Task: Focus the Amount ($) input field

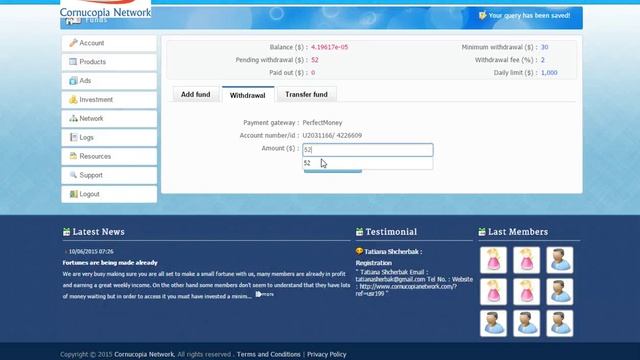Action: pos(368,150)
